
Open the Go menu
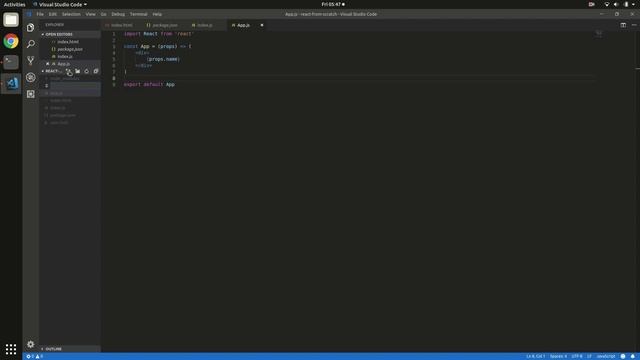pos(104,14)
